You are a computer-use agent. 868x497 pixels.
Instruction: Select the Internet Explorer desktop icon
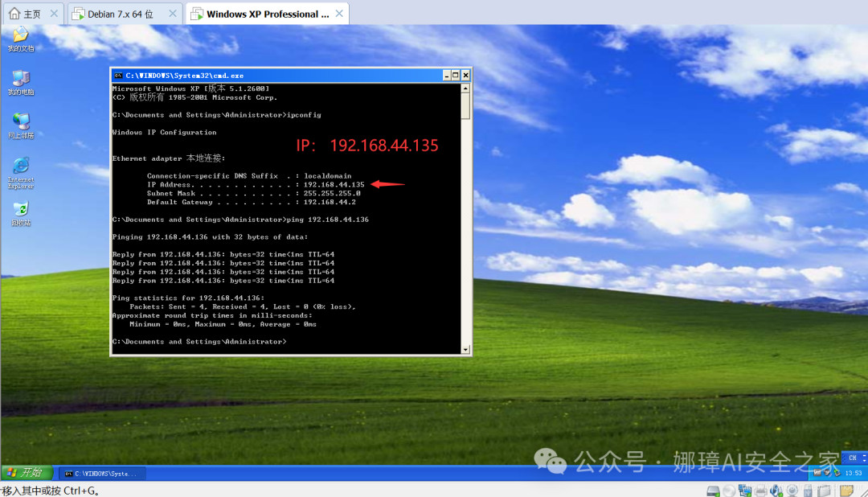coord(21,172)
